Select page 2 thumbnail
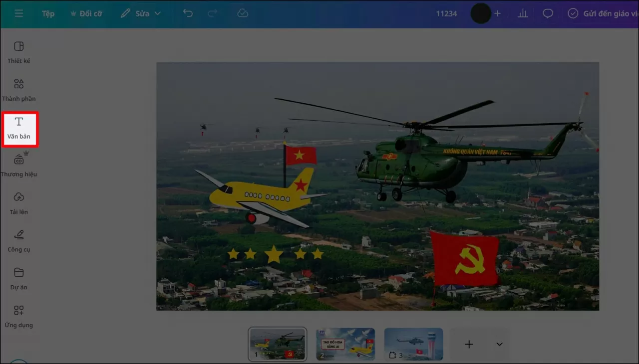The height and width of the screenshot is (364, 639). coord(345,344)
